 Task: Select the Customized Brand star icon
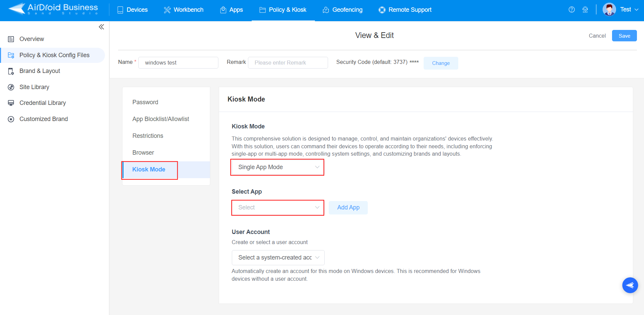(11, 119)
